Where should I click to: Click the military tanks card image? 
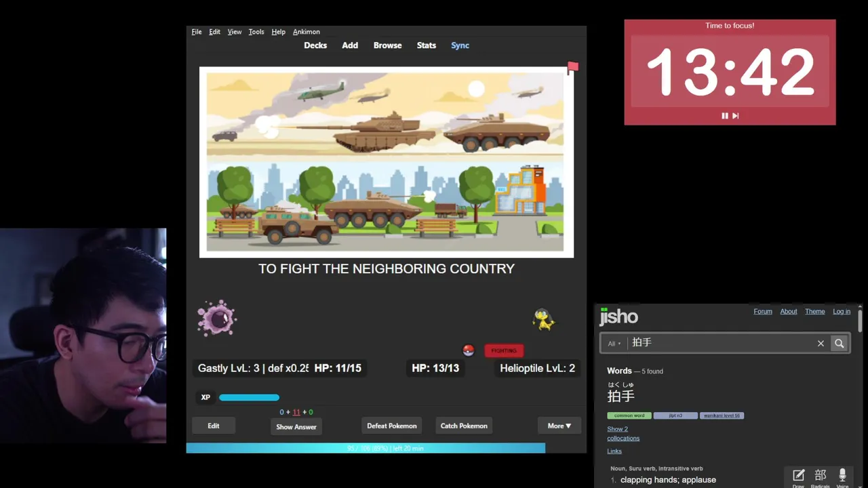point(387,162)
